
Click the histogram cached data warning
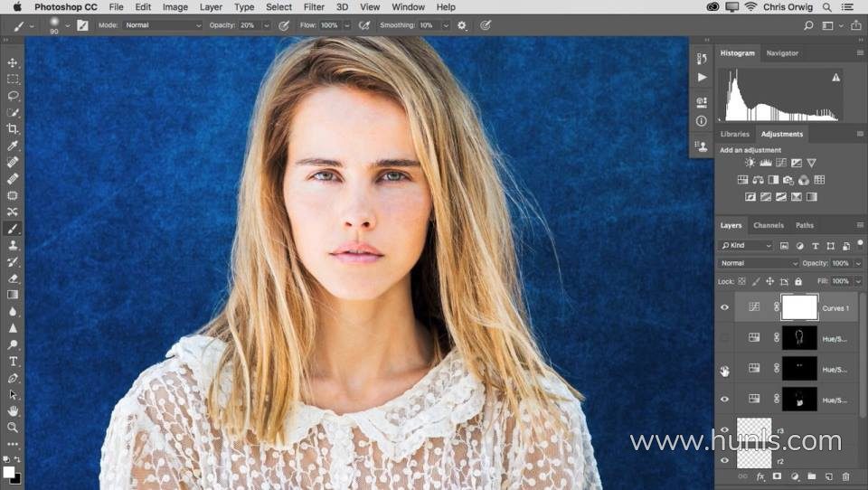click(x=835, y=78)
